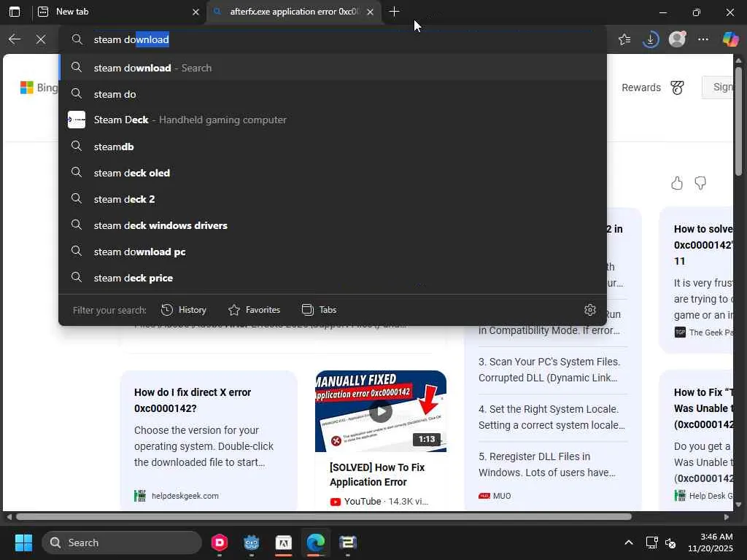The image size is (747, 560).
Task: Stop page loading with X button
Action: pos(41,39)
